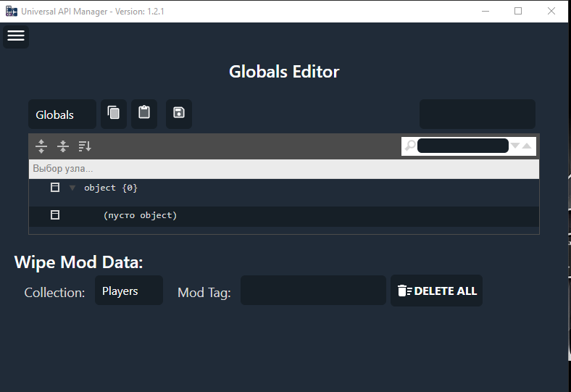
Task: Select the 'object {0}' tree row text
Action: [x=111, y=188]
